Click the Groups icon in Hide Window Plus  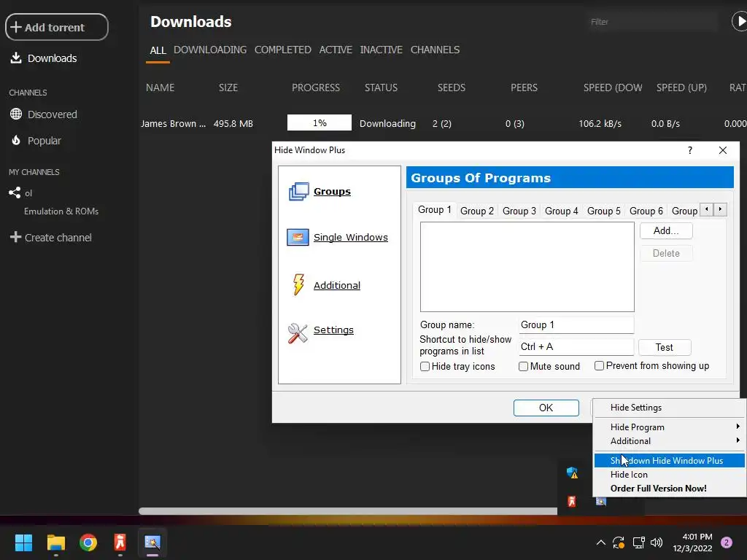[x=298, y=192]
